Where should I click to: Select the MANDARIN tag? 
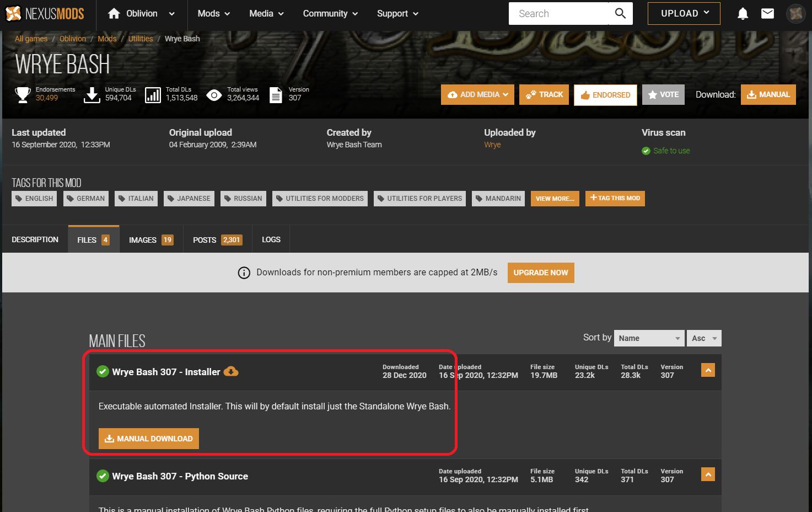pyautogui.click(x=498, y=199)
